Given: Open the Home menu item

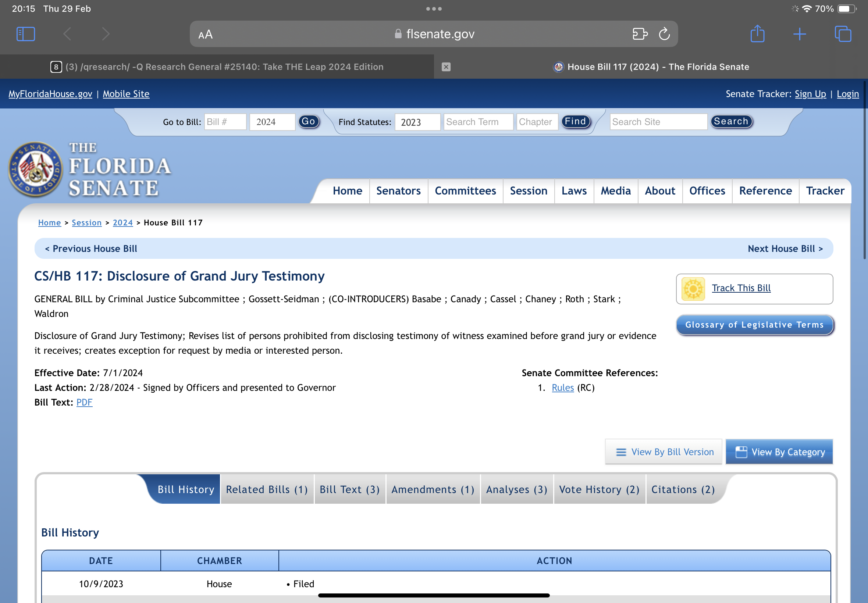Looking at the screenshot, I should 347,191.
